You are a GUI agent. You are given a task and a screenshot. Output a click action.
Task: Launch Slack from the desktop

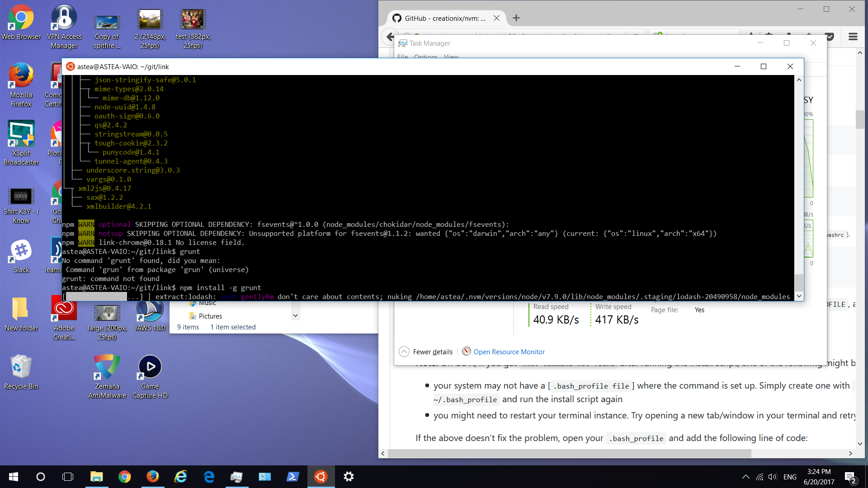click(21, 257)
